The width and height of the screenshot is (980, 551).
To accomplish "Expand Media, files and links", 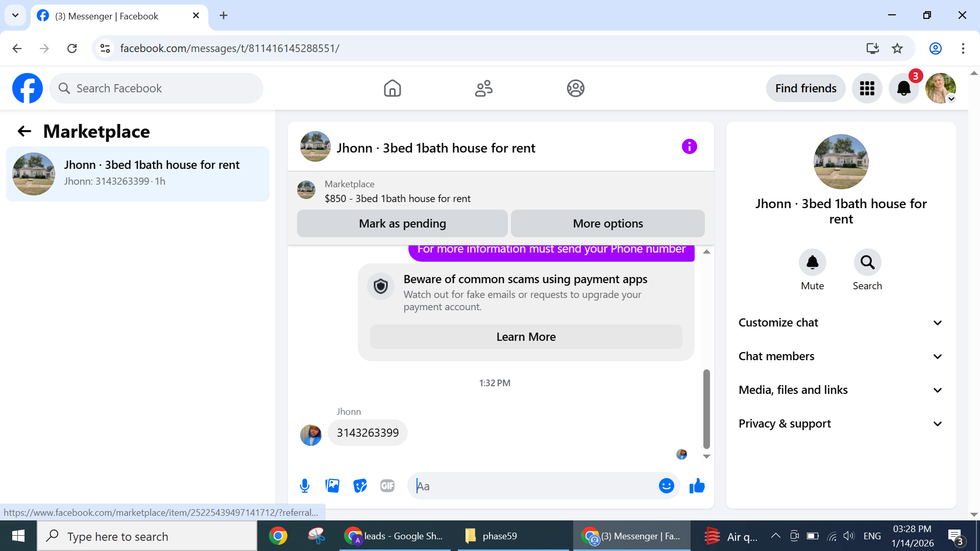I will (x=841, y=390).
